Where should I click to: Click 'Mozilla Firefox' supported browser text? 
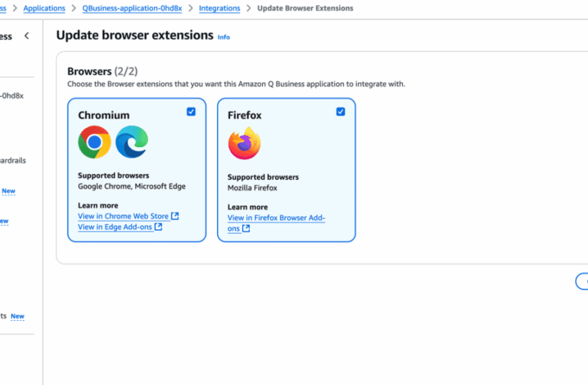[252, 188]
